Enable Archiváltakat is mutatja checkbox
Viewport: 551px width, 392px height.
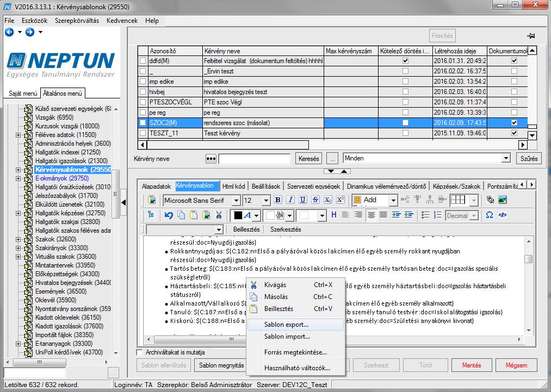(139, 352)
